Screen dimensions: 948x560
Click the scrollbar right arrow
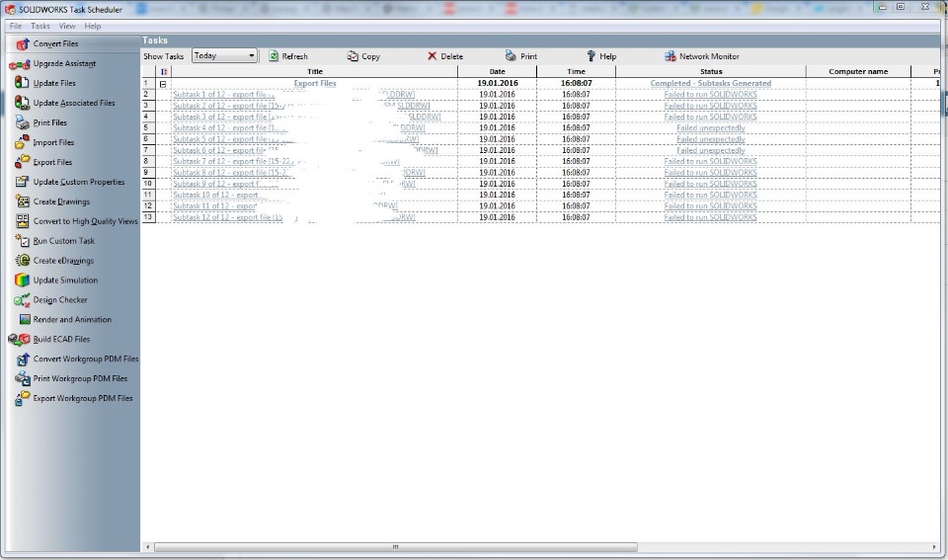coord(934,547)
